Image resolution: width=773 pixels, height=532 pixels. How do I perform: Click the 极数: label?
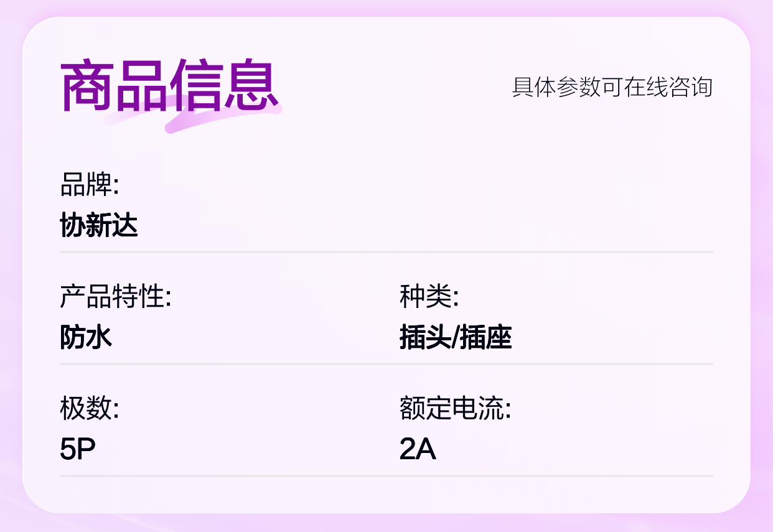click(x=89, y=409)
